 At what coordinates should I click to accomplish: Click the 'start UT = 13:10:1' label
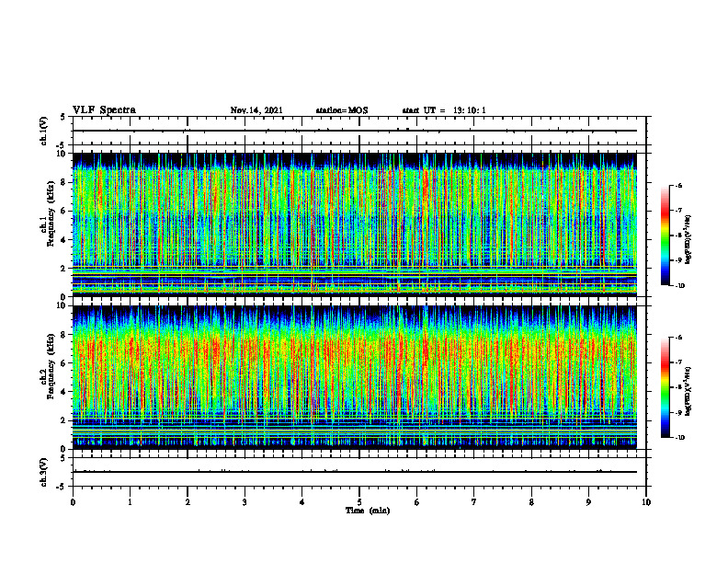point(444,110)
